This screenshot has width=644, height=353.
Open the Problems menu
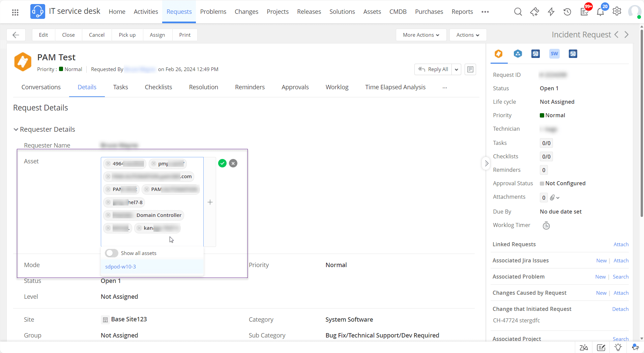[213, 12]
